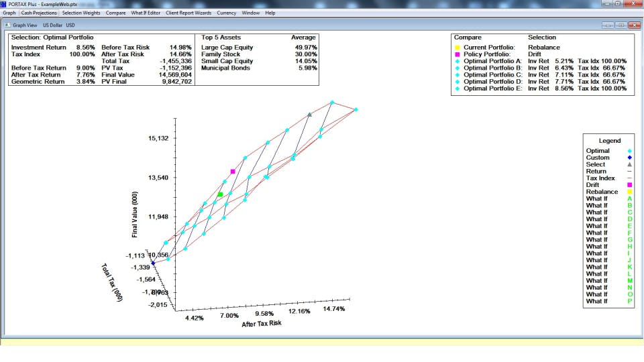Minimize the Graph View child window
Viewport: 644px width, 362px height.
[x=608, y=25]
